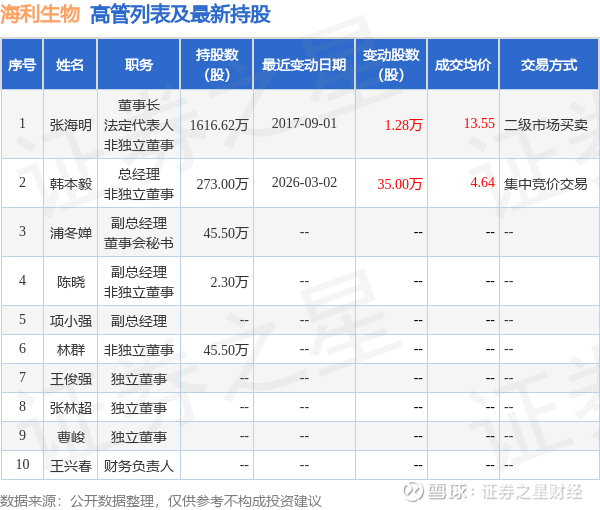This screenshot has width=600, height=510.
Task: Click 林群's 45.50万 shareholding value
Action: click(226, 349)
